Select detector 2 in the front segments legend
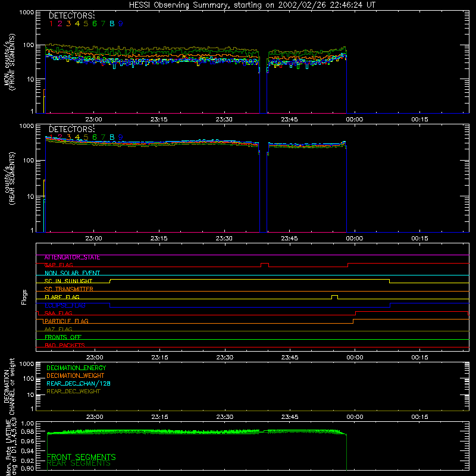The width and height of the screenshot is (476, 476). (60, 24)
